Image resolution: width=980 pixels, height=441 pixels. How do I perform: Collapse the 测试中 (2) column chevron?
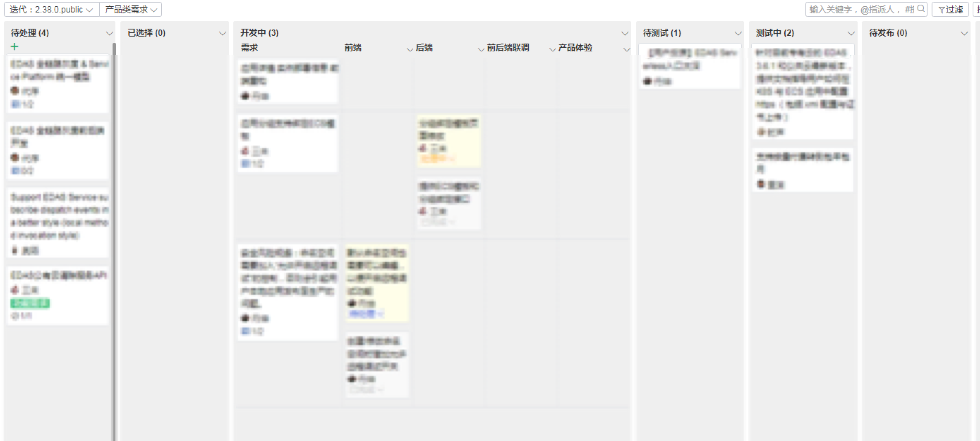(851, 33)
